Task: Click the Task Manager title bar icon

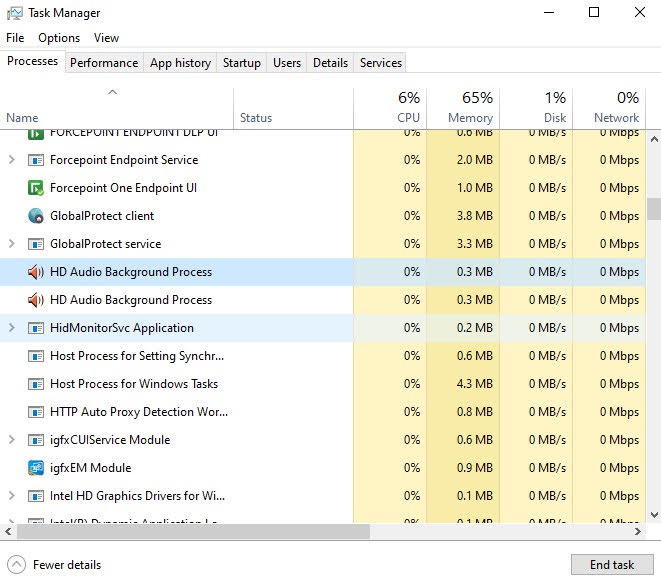Action: click(x=15, y=13)
